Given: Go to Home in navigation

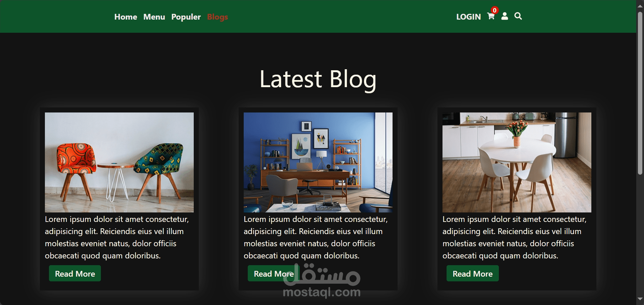Looking at the screenshot, I should [126, 17].
